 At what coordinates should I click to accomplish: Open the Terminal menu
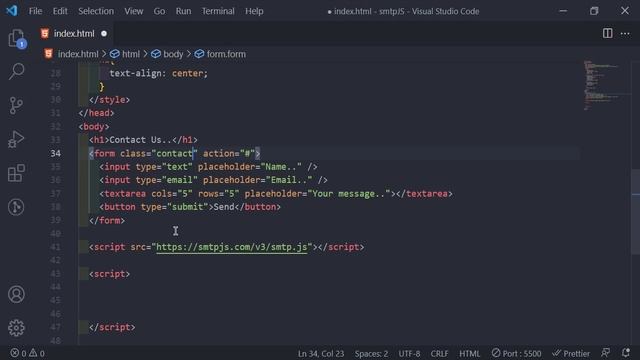point(218,11)
